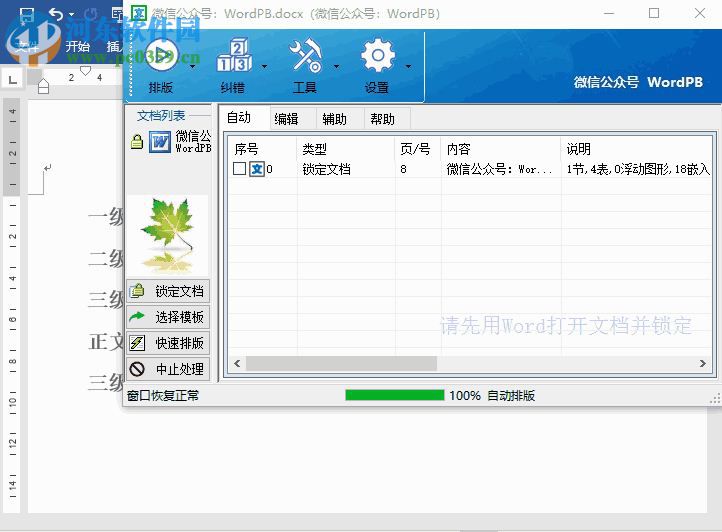The width and height of the screenshot is (722, 532).
Task: Click the green arrow icon on 选择模板
Action: tap(137, 317)
